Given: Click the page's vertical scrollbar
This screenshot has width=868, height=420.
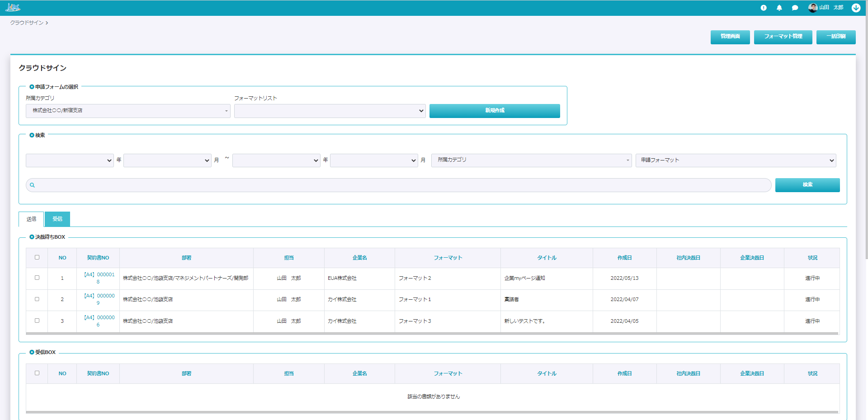Looking at the screenshot, I should [x=866, y=136].
